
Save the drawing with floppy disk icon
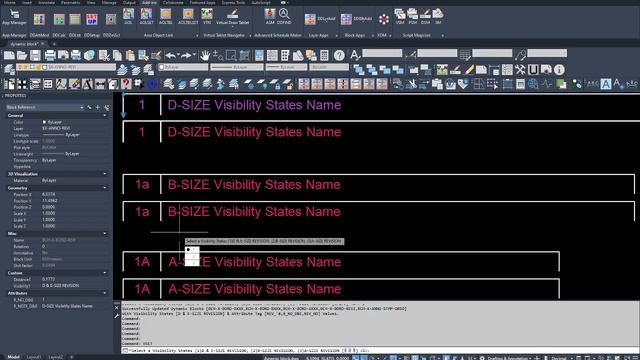(x=35, y=55)
